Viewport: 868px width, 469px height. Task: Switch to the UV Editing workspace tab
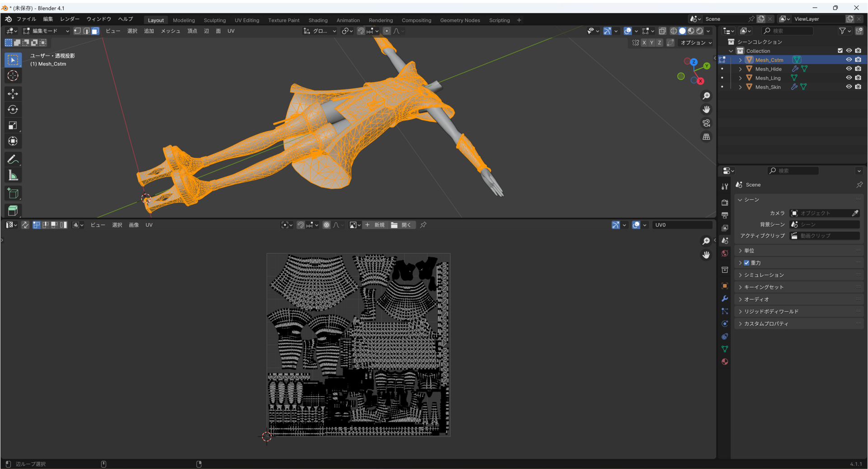click(x=247, y=20)
